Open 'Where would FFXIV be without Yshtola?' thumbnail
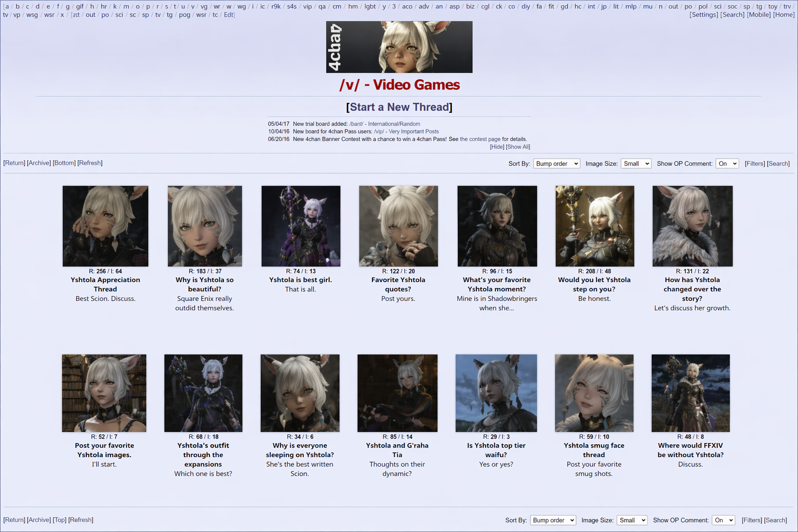Viewport: 798px width, 532px height. [690, 393]
